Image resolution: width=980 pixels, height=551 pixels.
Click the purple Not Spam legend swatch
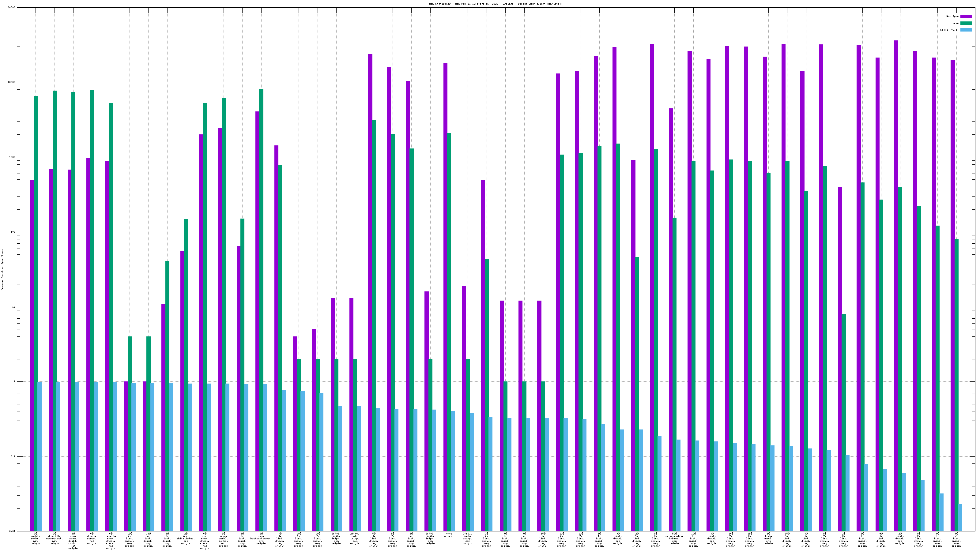click(x=966, y=16)
